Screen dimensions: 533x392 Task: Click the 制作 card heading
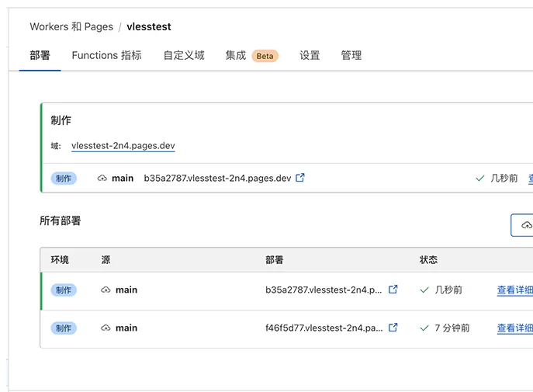(x=61, y=120)
